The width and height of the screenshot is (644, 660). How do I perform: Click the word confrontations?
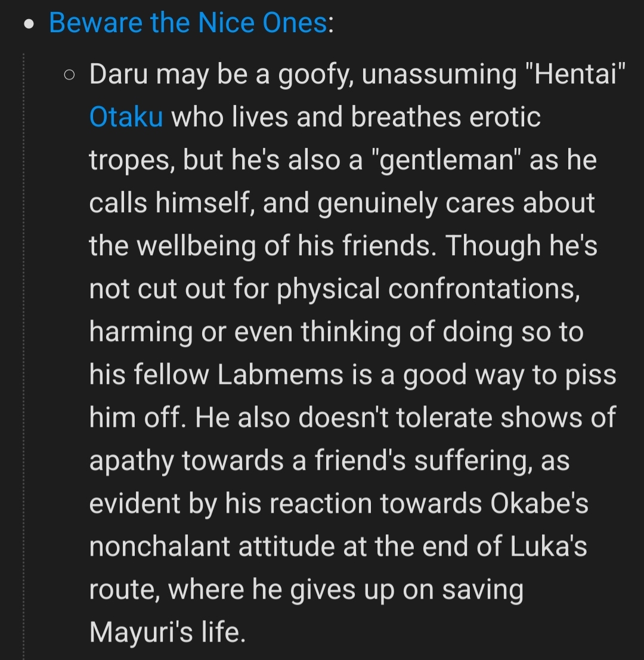pyautogui.click(x=484, y=289)
